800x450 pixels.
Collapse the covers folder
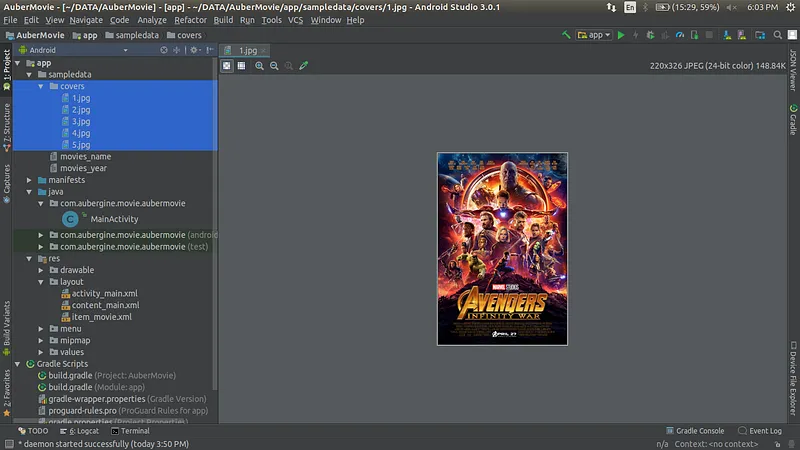pyautogui.click(x=41, y=86)
